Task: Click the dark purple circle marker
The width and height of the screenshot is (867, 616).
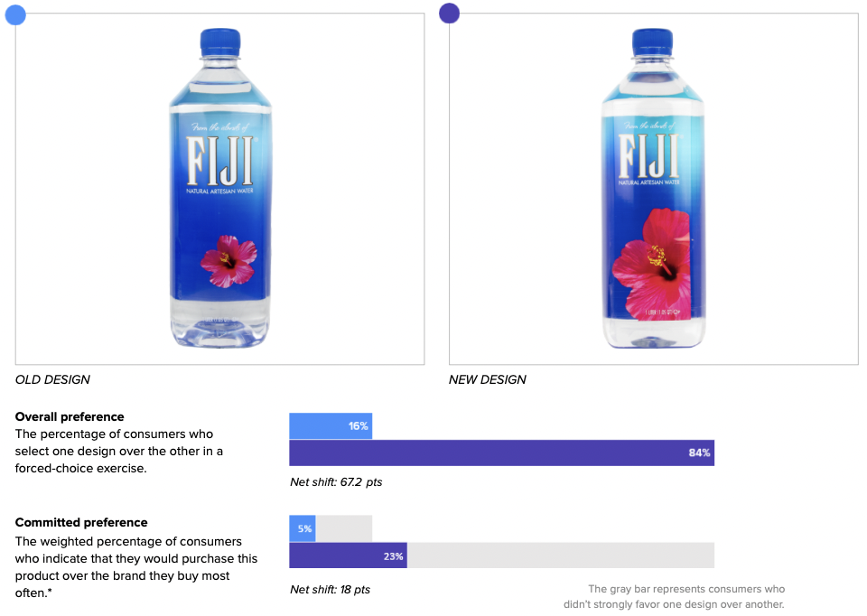Action: (x=449, y=13)
